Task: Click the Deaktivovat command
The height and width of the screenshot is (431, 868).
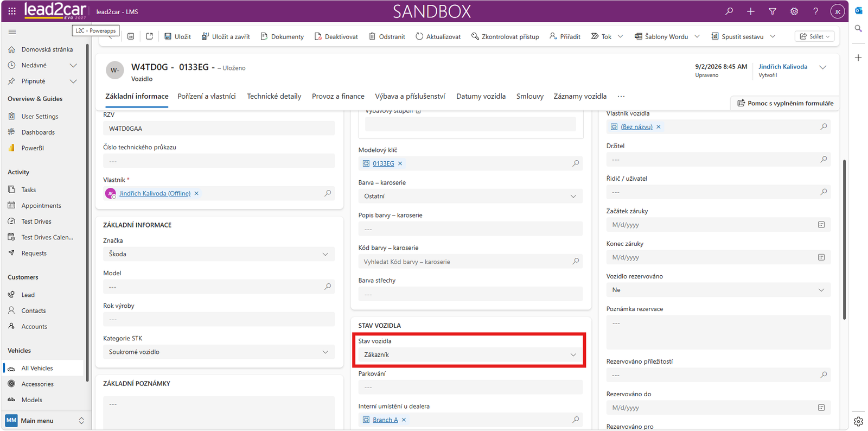Action: [336, 36]
